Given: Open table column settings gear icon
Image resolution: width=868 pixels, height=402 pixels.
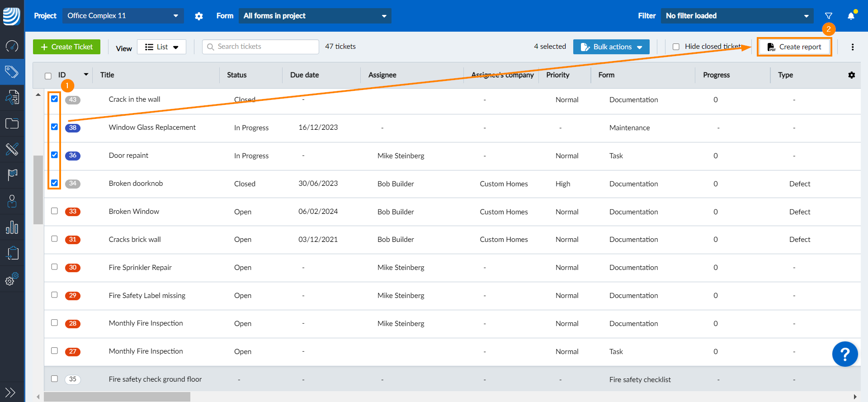Looking at the screenshot, I should coord(852,75).
